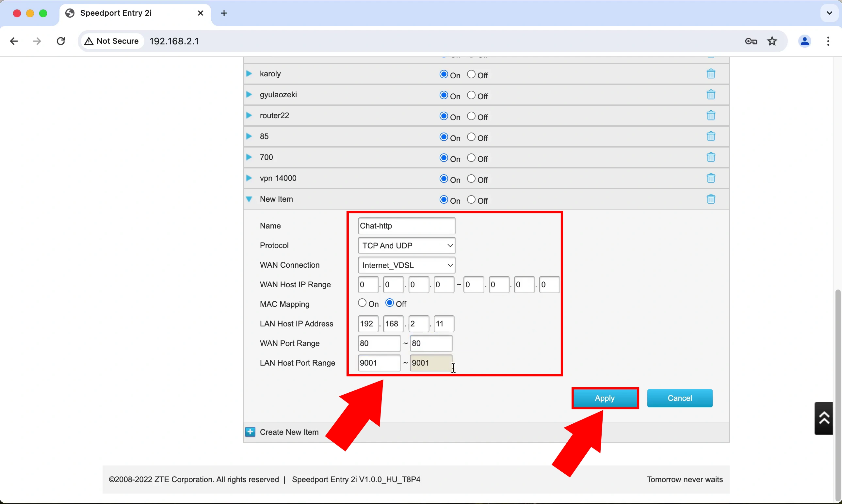Expand the 700 rule details

249,157
